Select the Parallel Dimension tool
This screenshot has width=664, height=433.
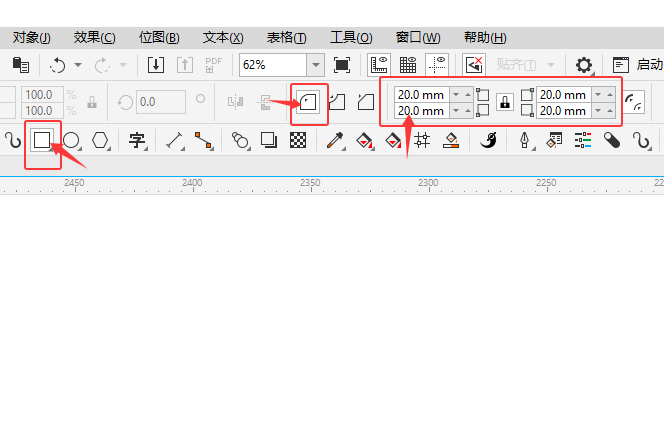174,140
